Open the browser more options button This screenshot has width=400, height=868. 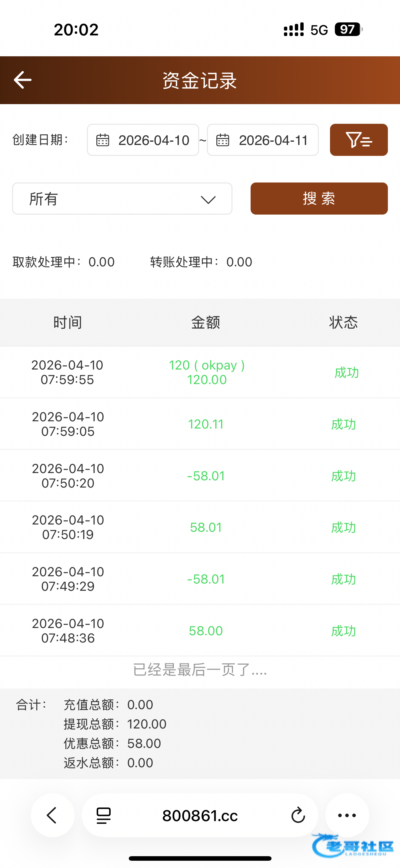point(347,815)
